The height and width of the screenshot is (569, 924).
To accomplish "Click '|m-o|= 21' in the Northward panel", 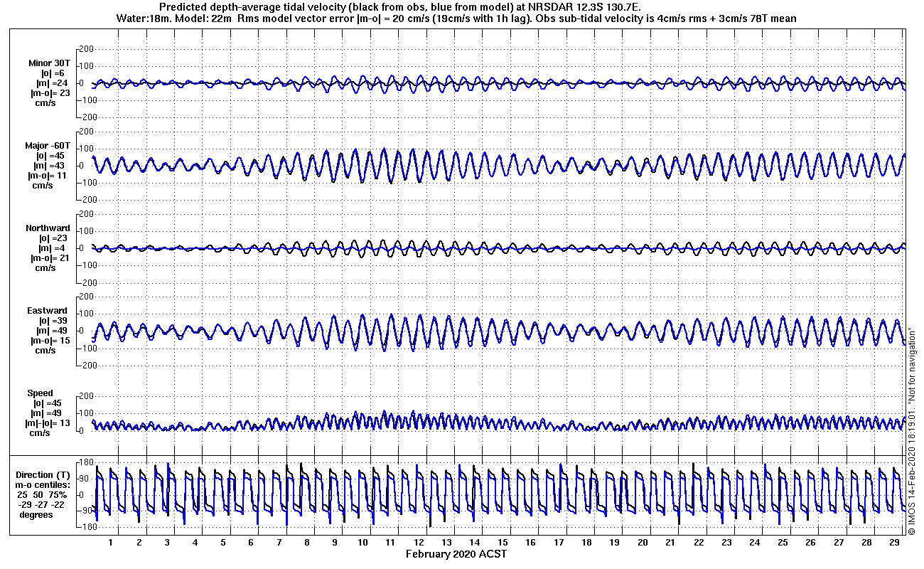I will (x=48, y=258).
